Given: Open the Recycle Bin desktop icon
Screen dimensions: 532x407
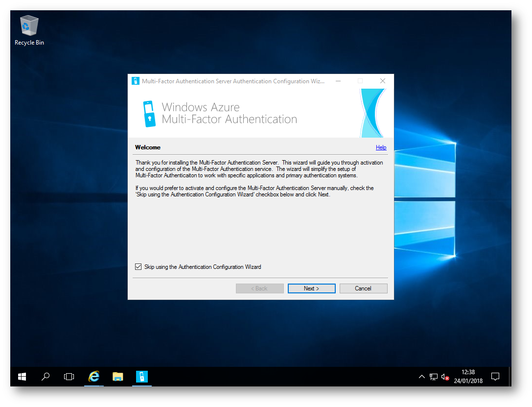Looking at the screenshot, I should tap(29, 30).
